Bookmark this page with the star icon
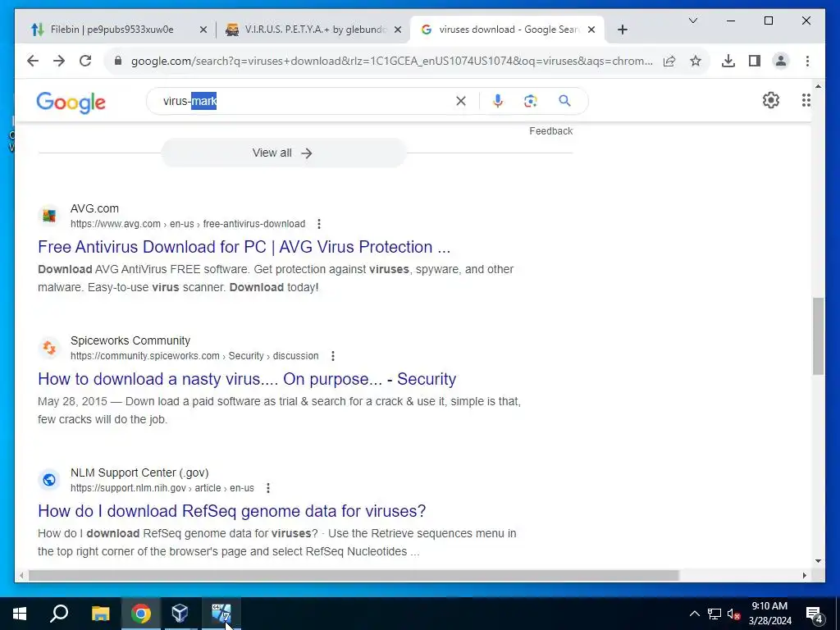Screen dimensions: 840x630 tap(696, 61)
